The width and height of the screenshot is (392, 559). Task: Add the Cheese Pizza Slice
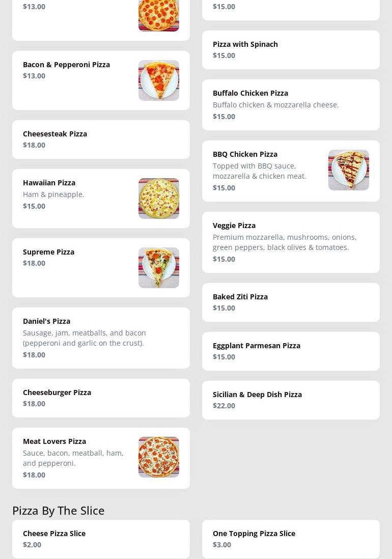click(101, 539)
